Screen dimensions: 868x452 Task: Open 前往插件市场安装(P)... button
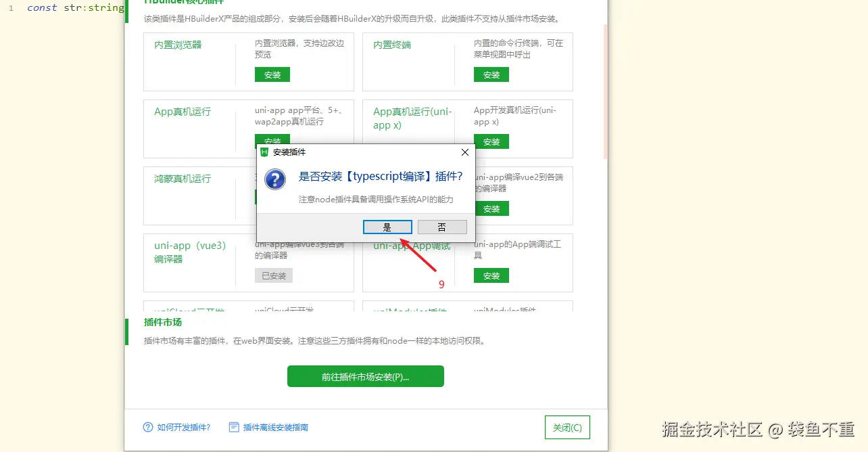click(x=366, y=376)
